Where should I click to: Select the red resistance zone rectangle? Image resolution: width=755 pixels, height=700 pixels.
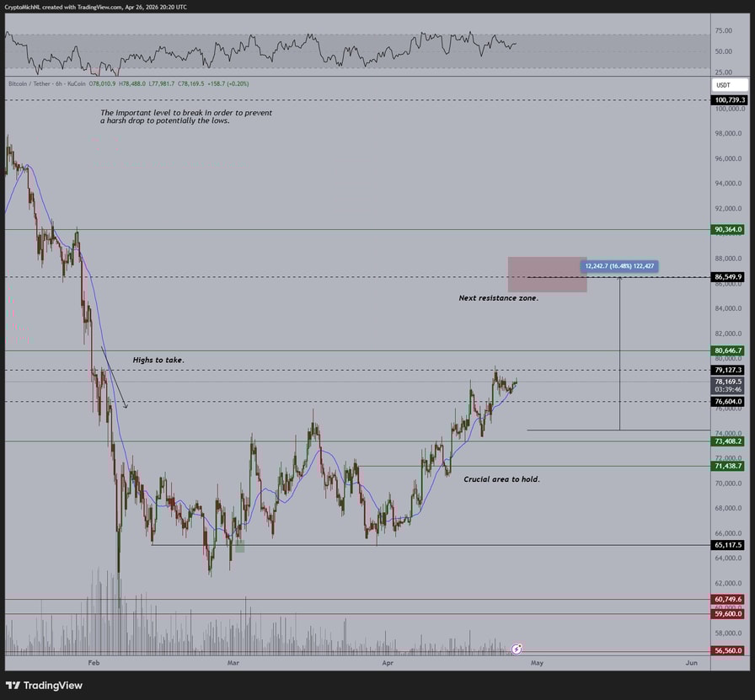click(547, 275)
